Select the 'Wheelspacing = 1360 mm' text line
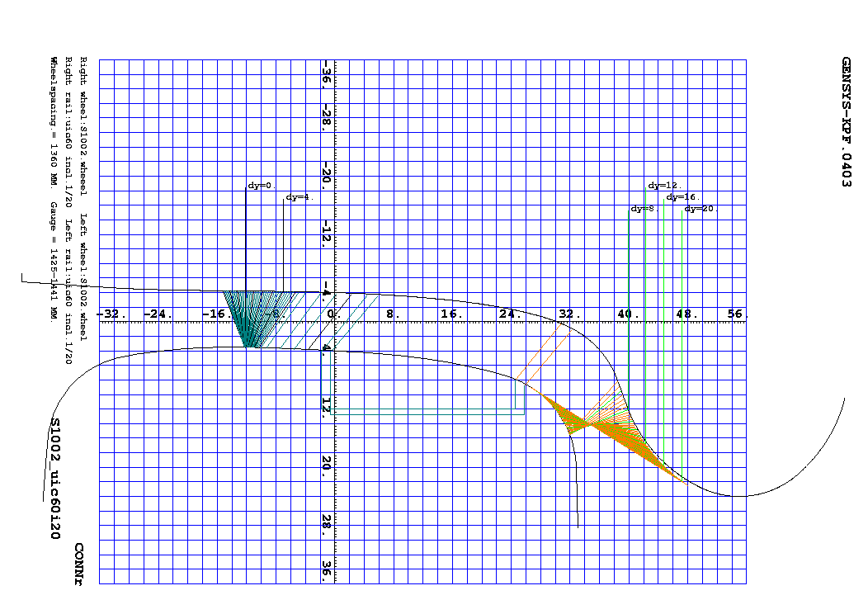Viewport: 868px width, 614px height. 54,122
